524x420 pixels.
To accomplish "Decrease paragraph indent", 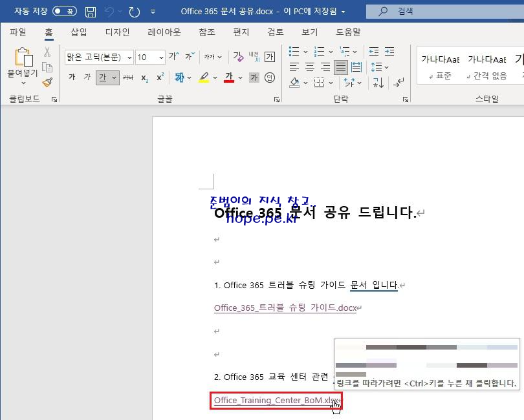I will click(x=374, y=52).
